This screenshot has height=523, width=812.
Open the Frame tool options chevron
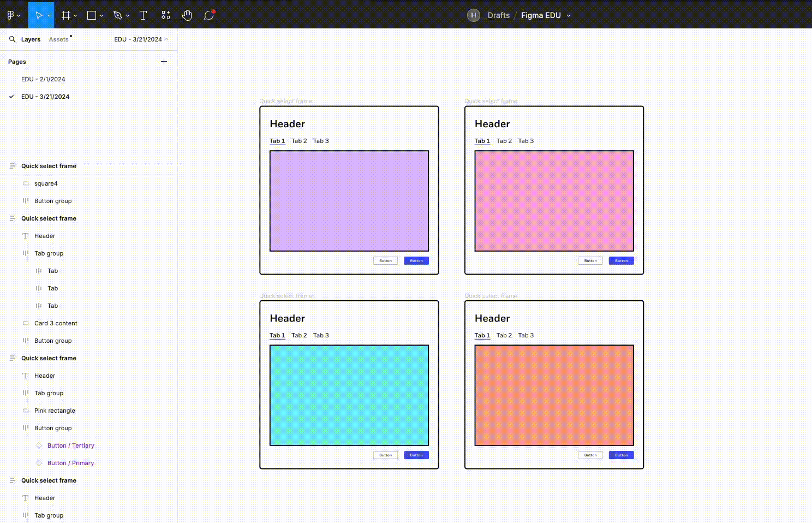(x=75, y=16)
